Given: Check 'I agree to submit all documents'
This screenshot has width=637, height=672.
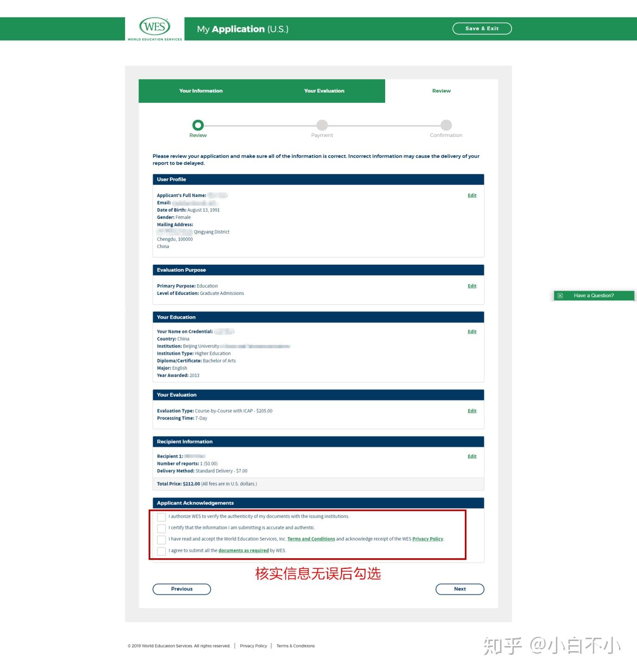Looking at the screenshot, I should (x=161, y=551).
